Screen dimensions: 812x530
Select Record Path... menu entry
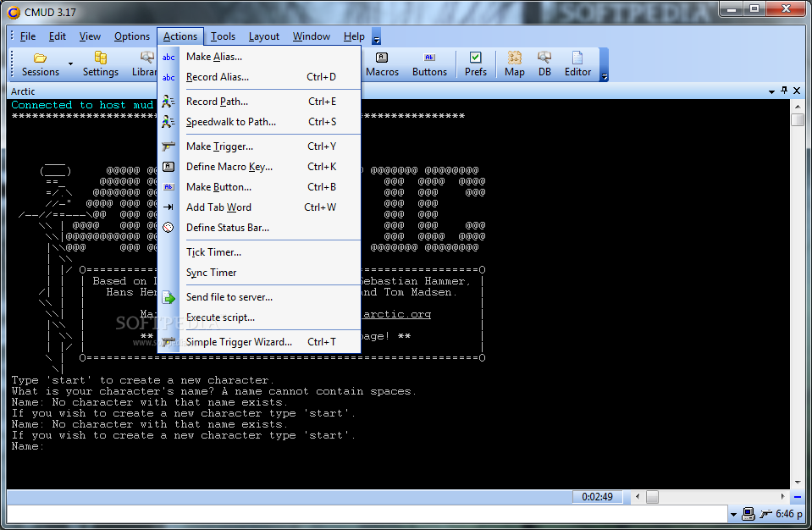tap(259, 102)
